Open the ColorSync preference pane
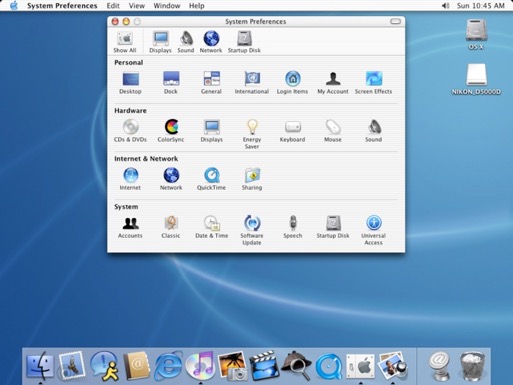The width and height of the screenshot is (513, 385). click(x=171, y=131)
